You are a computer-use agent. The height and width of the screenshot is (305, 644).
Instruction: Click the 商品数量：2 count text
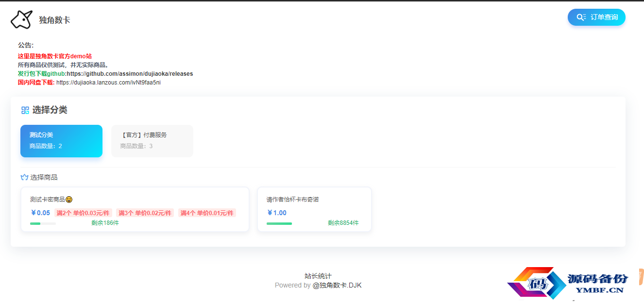click(46, 146)
